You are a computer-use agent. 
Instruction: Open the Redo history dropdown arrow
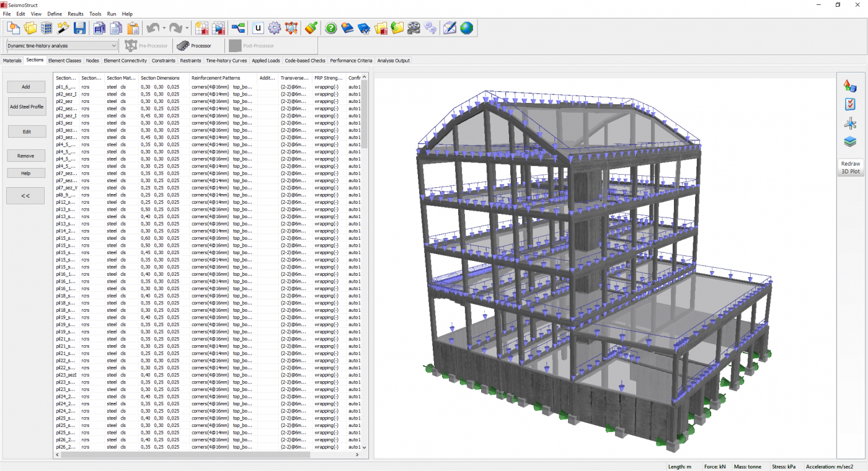click(x=187, y=28)
